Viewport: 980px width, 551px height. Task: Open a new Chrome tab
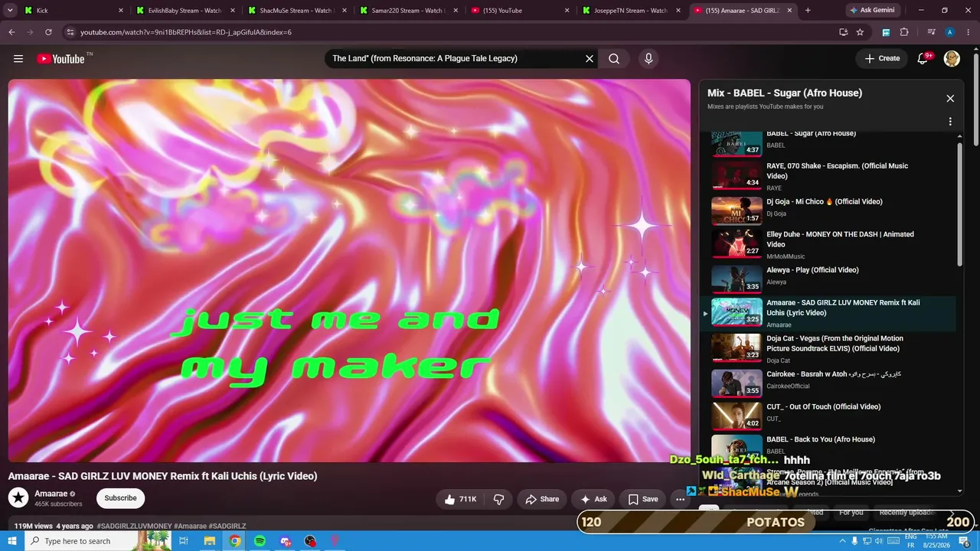(x=808, y=11)
